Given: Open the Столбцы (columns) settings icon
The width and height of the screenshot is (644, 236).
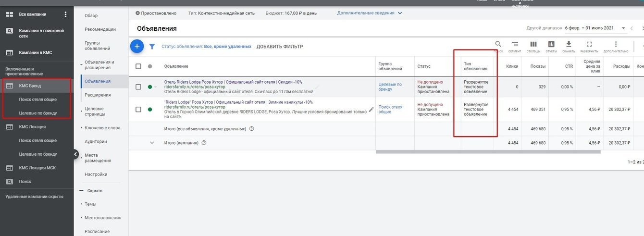Looking at the screenshot, I should point(533,44).
